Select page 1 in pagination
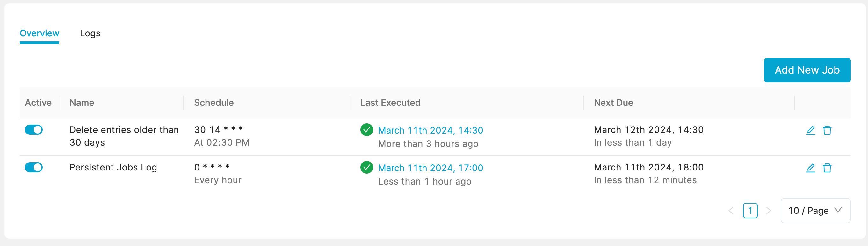Screen dimensions: 868x246 click(750, 211)
